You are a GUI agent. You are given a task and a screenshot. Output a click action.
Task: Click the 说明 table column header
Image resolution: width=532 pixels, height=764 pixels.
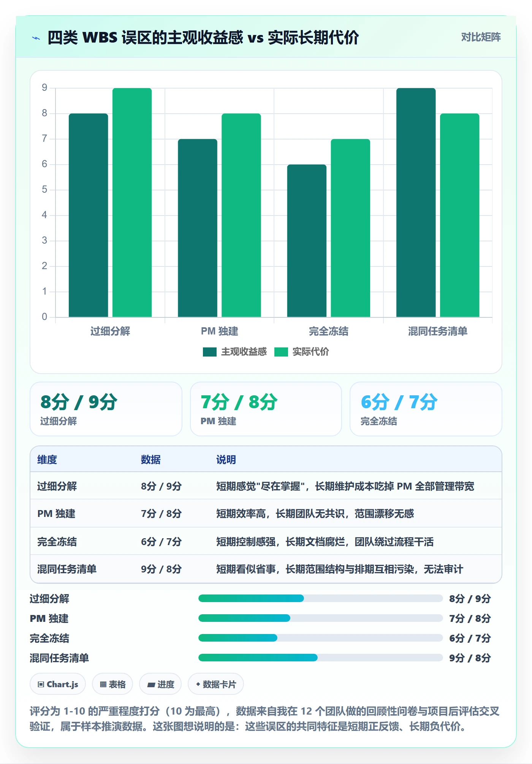(x=226, y=460)
